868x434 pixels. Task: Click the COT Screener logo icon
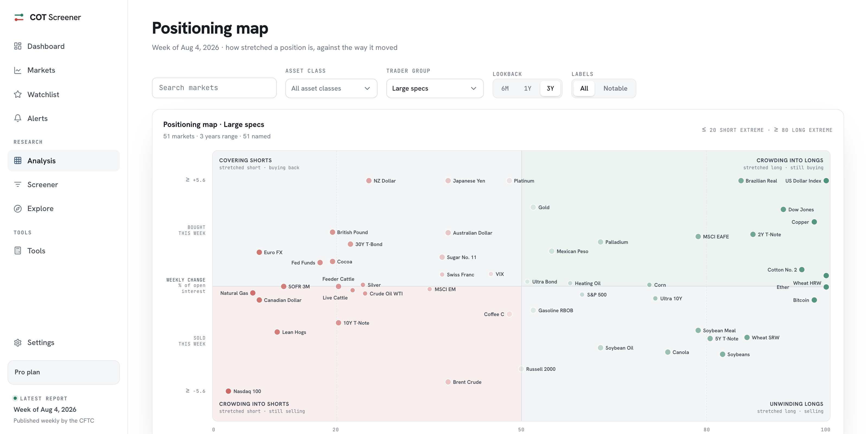(x=19, y=17)
